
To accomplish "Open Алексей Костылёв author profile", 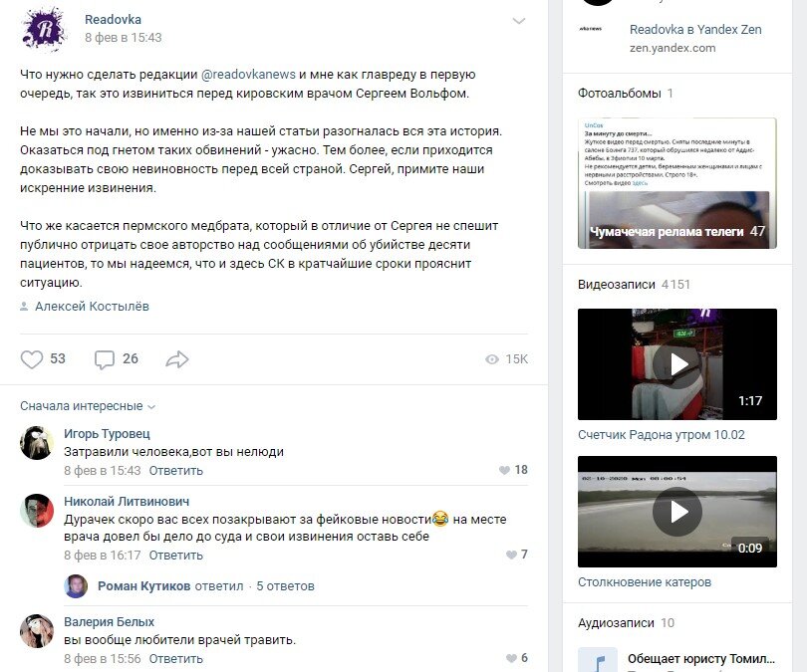I will (92, 307).
